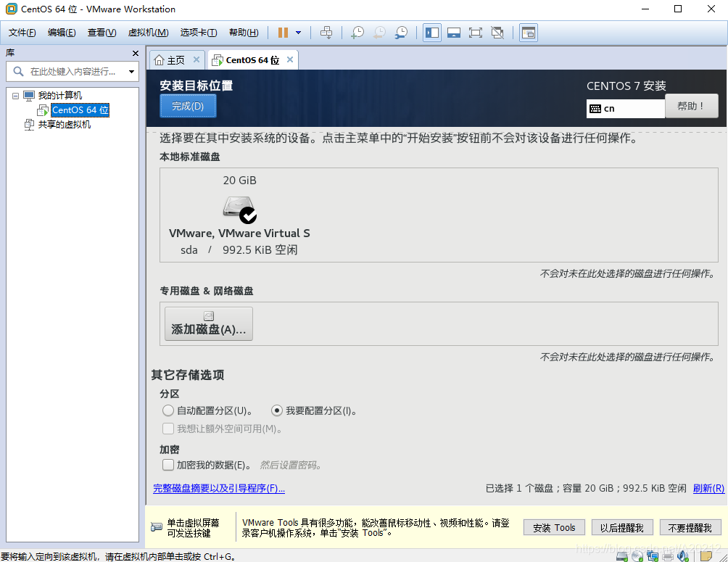Click the cn keyboard layout indicator

(x=625, y=109)
